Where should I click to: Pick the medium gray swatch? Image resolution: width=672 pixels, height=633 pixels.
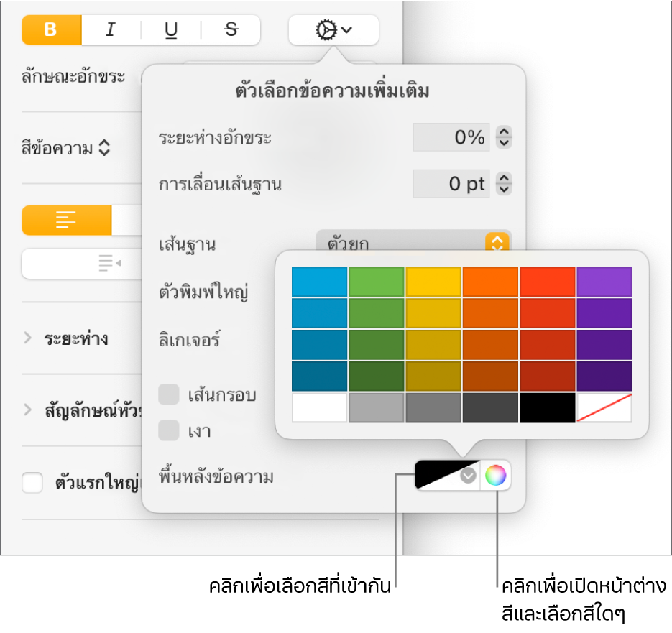[433, 407]
